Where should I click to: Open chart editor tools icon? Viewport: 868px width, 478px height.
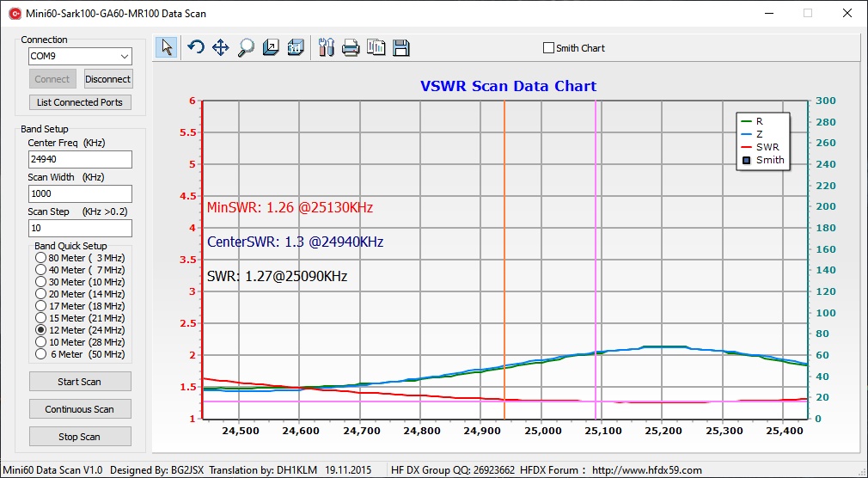327,47
